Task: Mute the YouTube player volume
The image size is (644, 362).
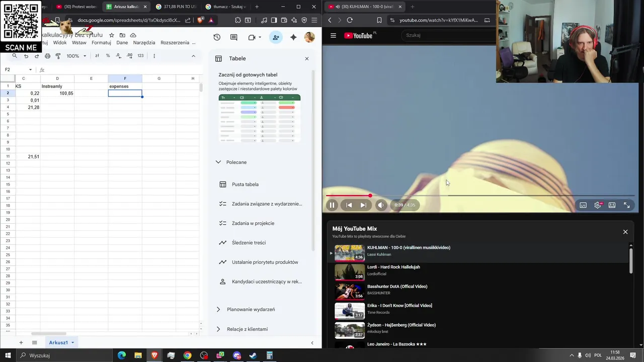Action: pos(381,205)
